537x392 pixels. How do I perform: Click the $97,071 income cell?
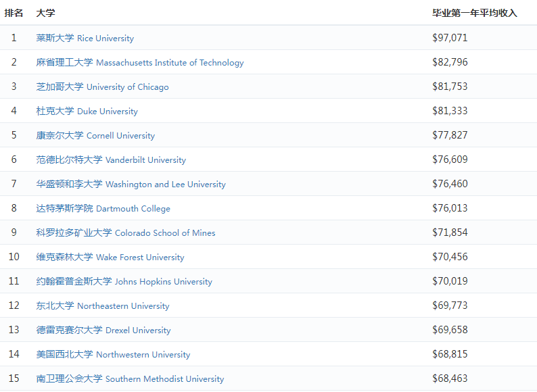450,38
